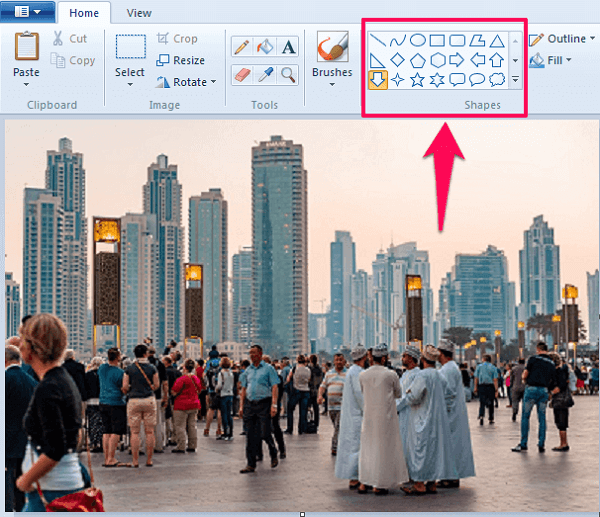Viewport: 600px width, 517px height.
Task: Click the shapes gallery up scroll arrow
Action: click(515, 41)
